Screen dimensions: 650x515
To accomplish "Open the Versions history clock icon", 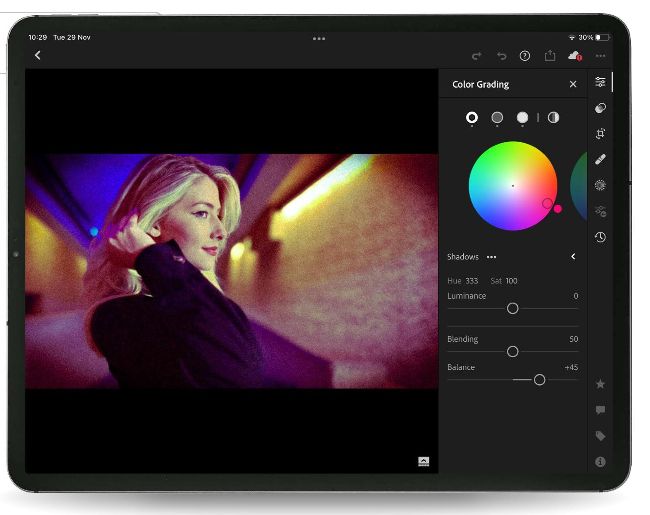I will (x=600, y=237).
